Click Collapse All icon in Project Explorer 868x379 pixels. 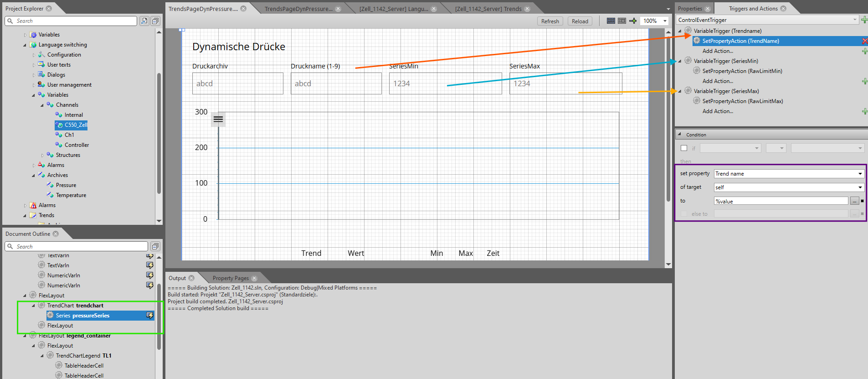155,21
